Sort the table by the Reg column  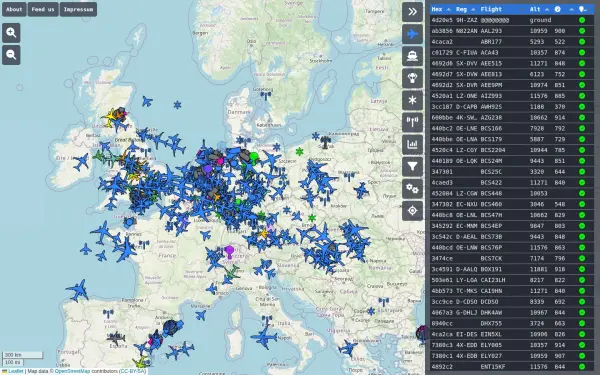coord(461,9)
